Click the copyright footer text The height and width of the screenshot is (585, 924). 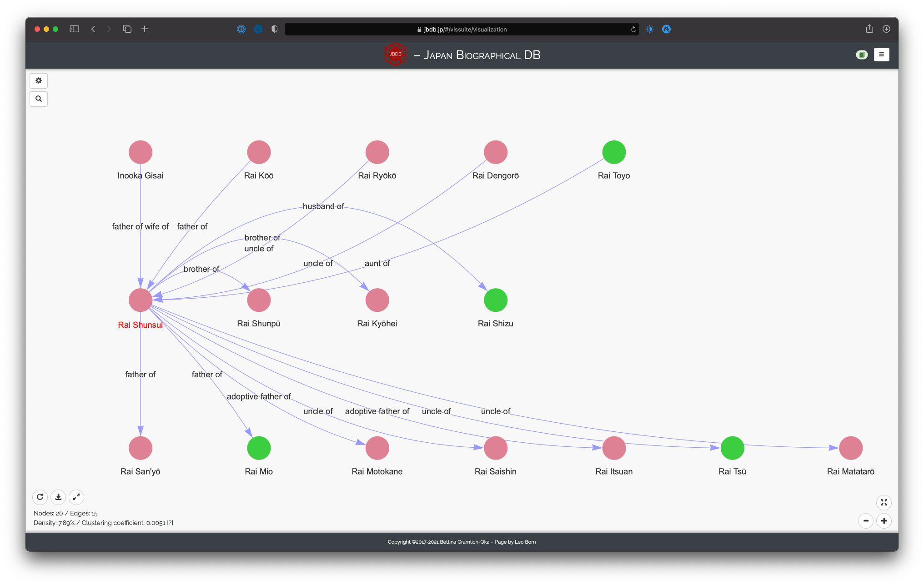pyautogui.click(x=462, y=542)
